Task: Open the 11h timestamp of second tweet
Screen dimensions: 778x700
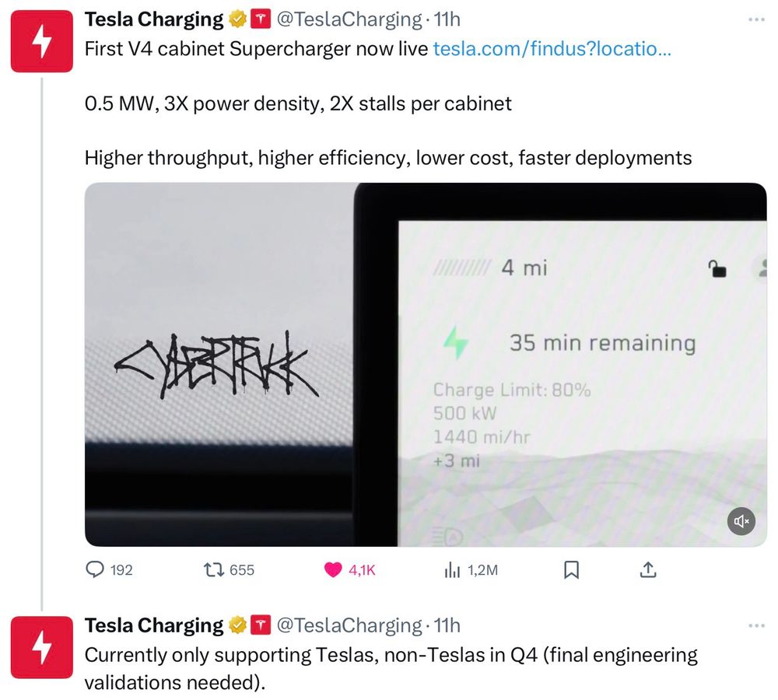Action: pyautogui.click(x=447, y=625)
